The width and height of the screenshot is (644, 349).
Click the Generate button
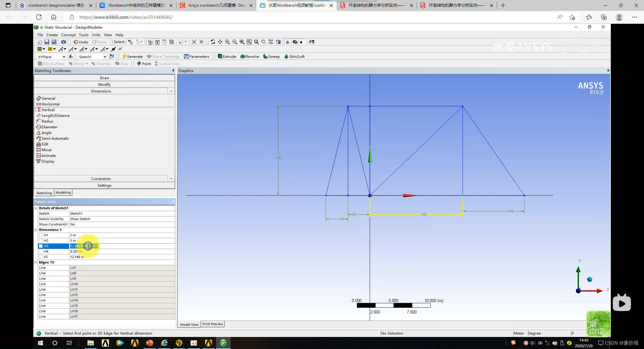point(132,56)
